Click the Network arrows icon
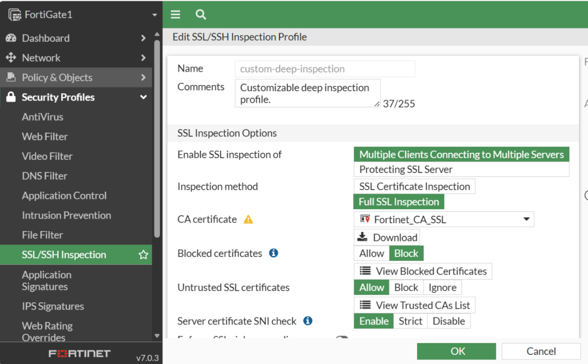The image size is (588, 364). [11, 58]
